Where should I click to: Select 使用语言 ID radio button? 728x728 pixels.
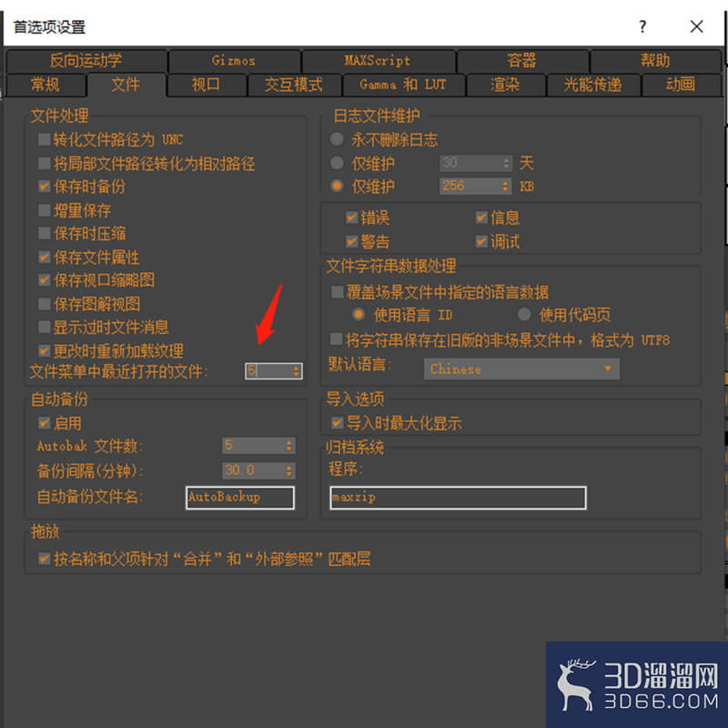click(359, 315)
